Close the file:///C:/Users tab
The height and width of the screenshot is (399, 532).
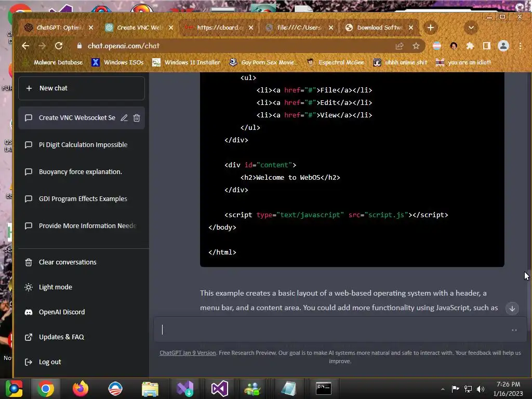pyautogui.click(x=331, y=28)
